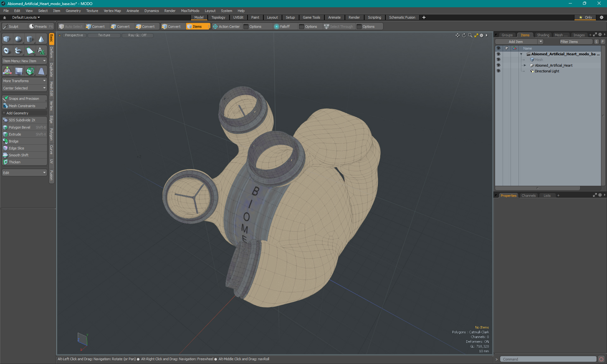Select the Cube primitive tool
Viewport: 607px width, 364px height.
(7, 39)
